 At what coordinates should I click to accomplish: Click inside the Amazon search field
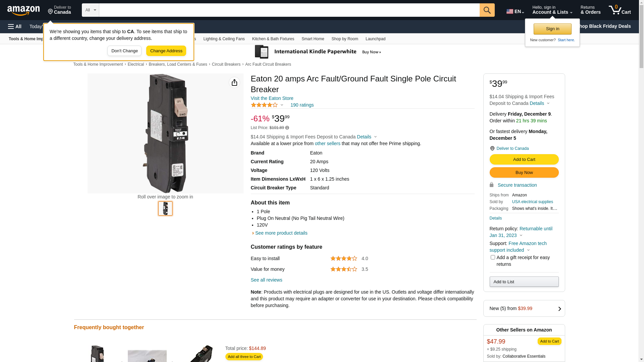289,10
